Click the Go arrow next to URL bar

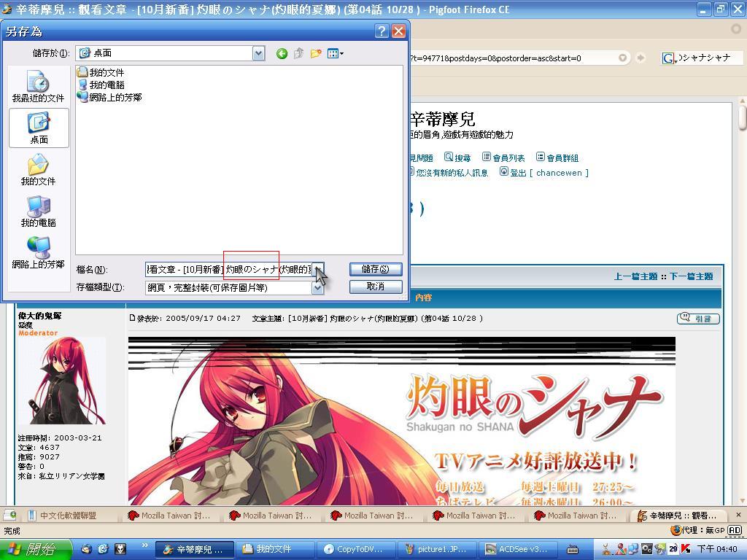tap(640, 58)
